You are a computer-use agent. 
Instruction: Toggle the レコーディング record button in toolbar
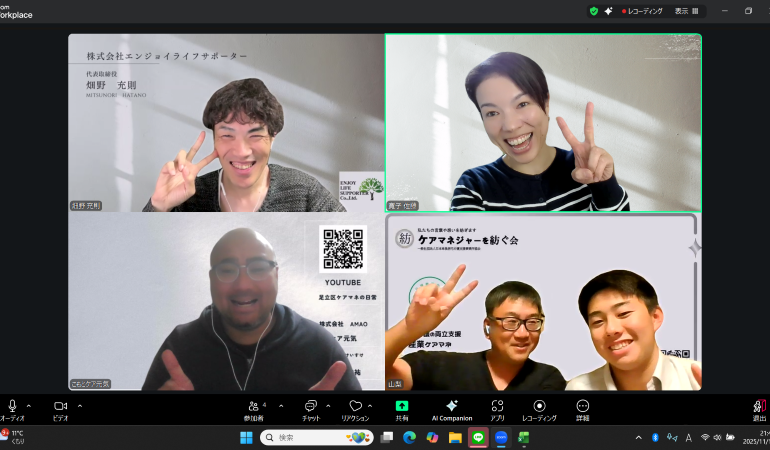(539, 406)
